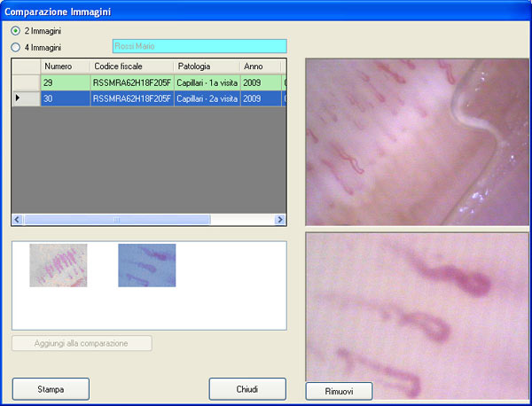Click the upper comparison image with the nail fold
Image resolution: width=532 pixels, height=406 pixels.
[x=418, y=142]
